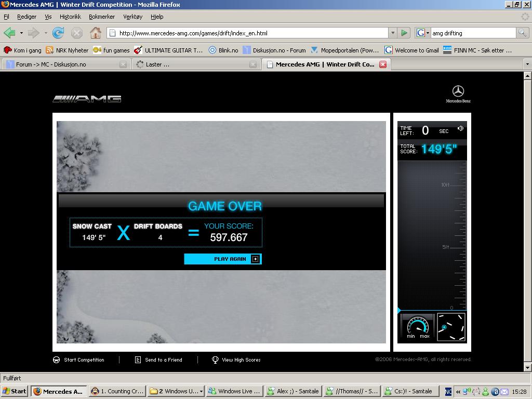Image resolution: width=532 pixels, height=399 pixels.
Task: Mute the game with the speaker icon
Action: coord(460,128)
